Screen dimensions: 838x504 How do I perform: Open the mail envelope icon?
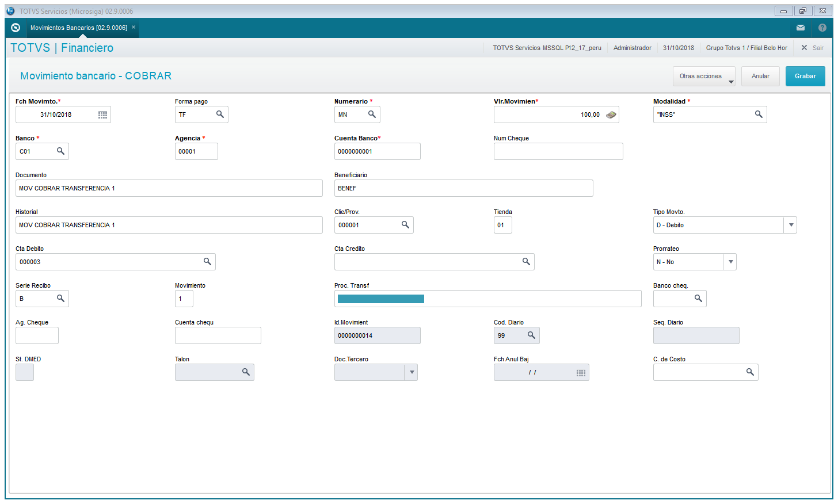click(x=801, y=28)
